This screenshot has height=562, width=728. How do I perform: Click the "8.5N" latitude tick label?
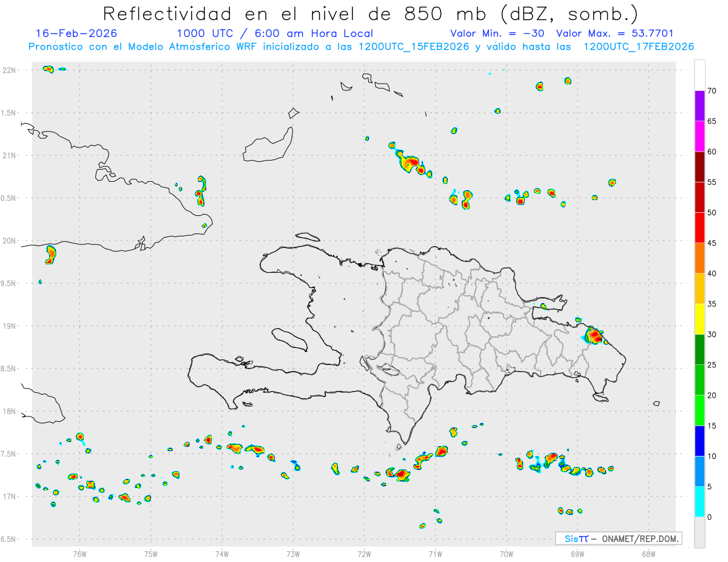(9, 369)
